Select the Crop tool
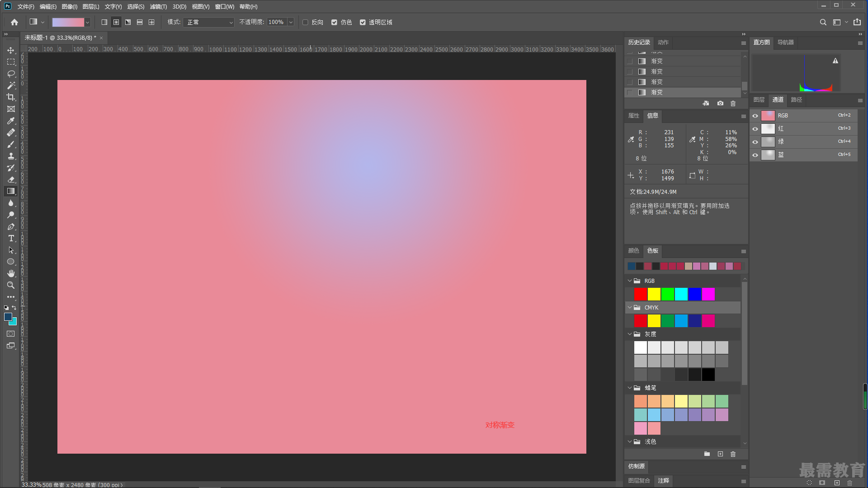The width and height of the screenshot is (868, 488). [x=11, y=97]
